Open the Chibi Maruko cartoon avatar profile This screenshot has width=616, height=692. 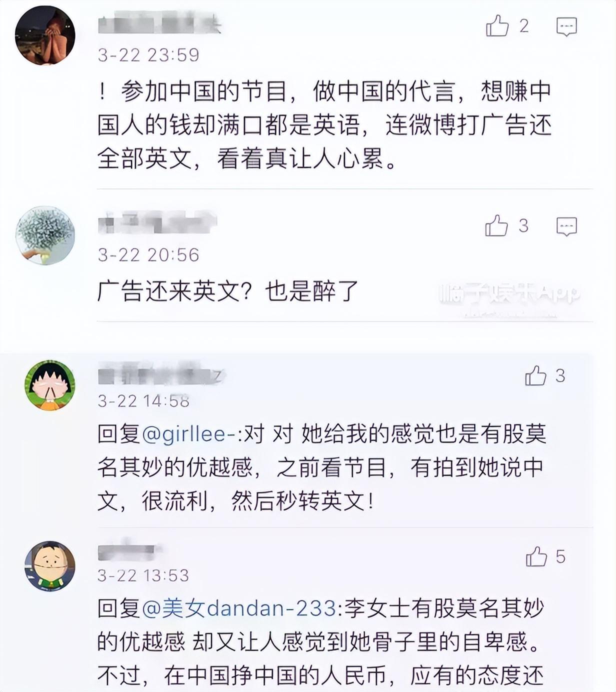click(x=49, y=385)
